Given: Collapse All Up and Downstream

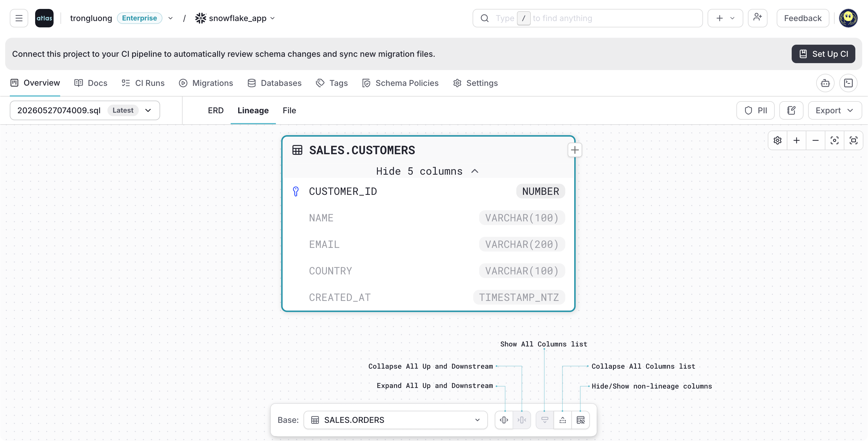Looking at the screenshot, I should 522,420.
